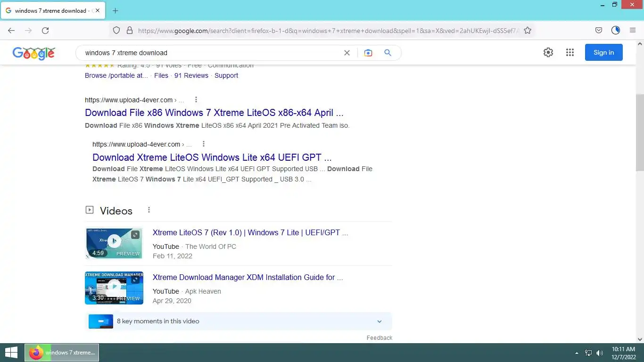Open the tracking protection shield icon
644x362 pixels.
[116, 30]
